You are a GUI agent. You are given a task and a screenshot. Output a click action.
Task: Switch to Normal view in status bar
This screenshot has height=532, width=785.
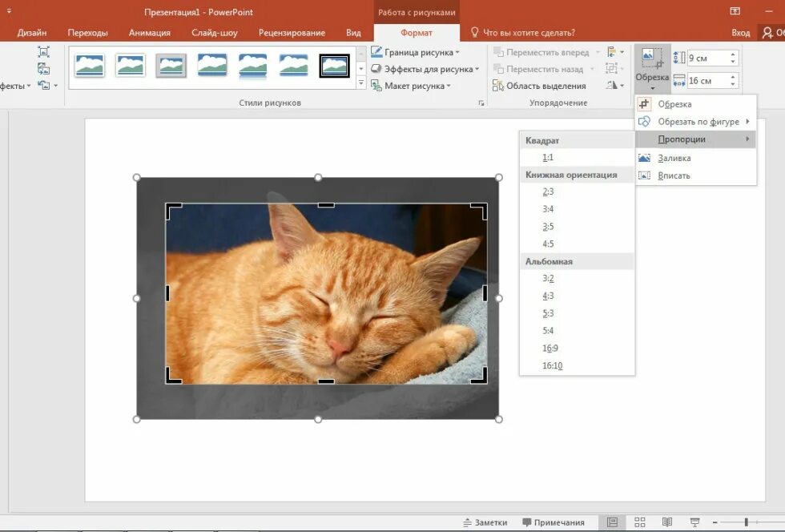(x=612, y=522)
